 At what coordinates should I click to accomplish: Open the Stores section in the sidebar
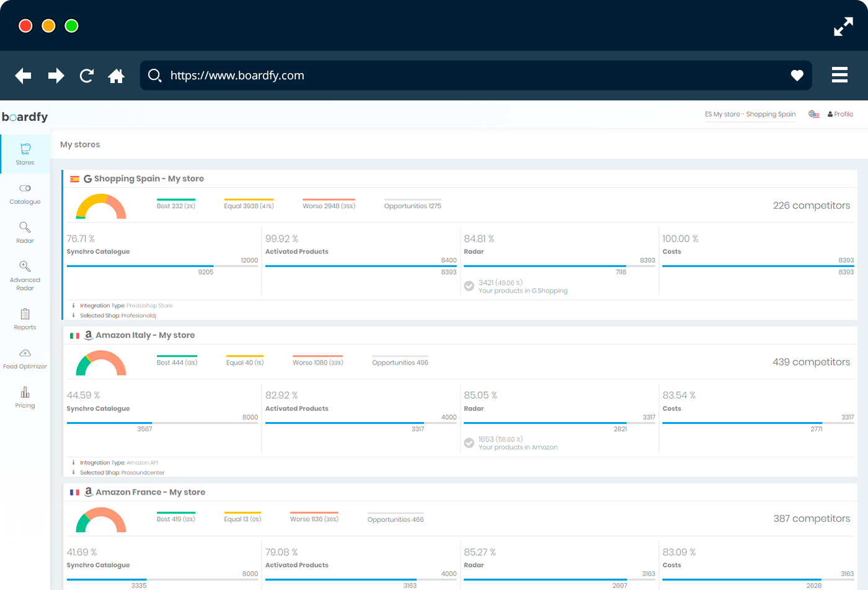point(25,154)
